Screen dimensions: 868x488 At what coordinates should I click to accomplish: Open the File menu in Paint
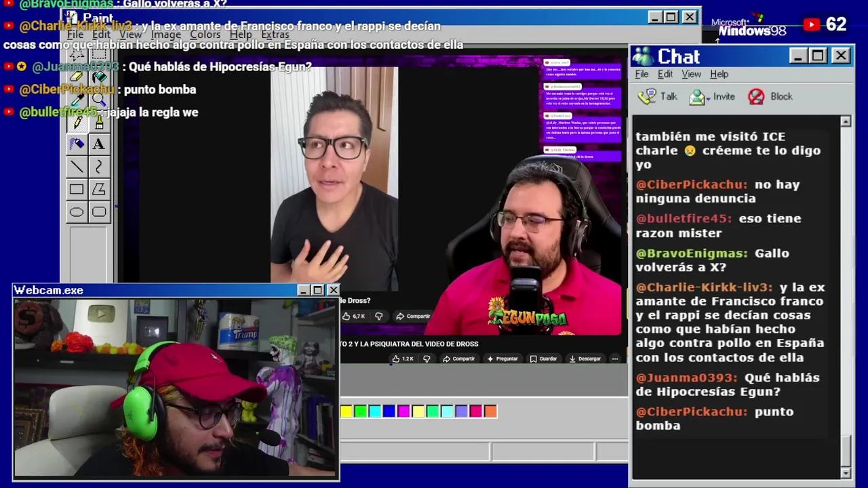pyautogui.click(x=75, y=35)
